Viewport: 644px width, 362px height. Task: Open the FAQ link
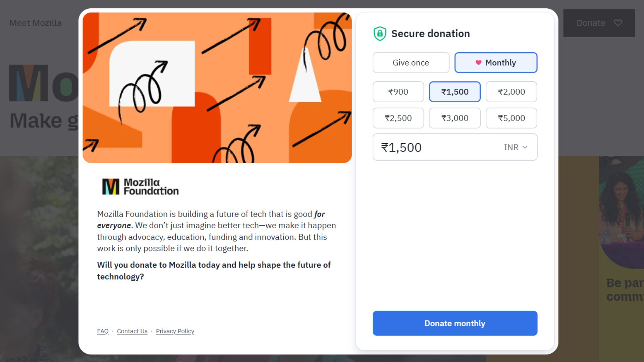click(103, 331)
